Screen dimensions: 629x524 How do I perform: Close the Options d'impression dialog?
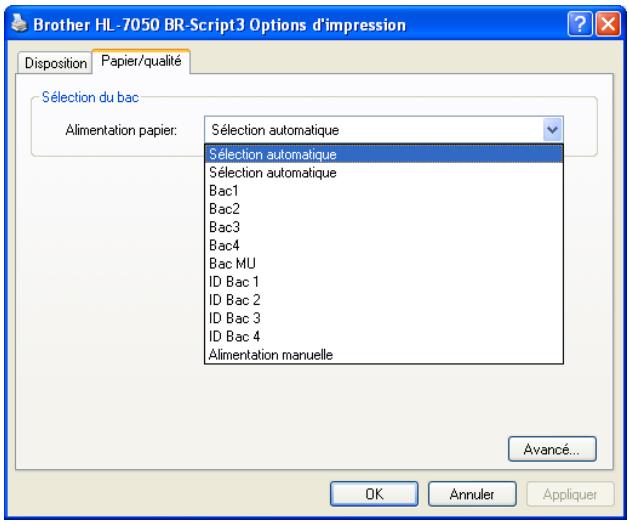click(608, 24)
